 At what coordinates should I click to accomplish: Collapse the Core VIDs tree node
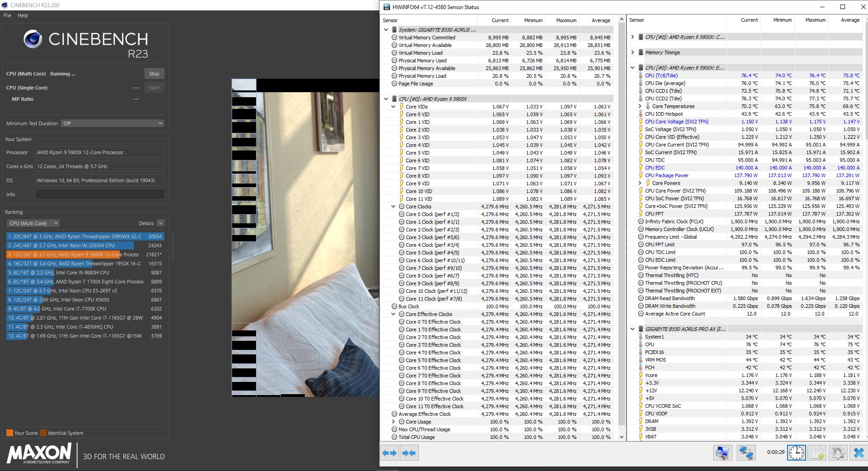(393, 107)
